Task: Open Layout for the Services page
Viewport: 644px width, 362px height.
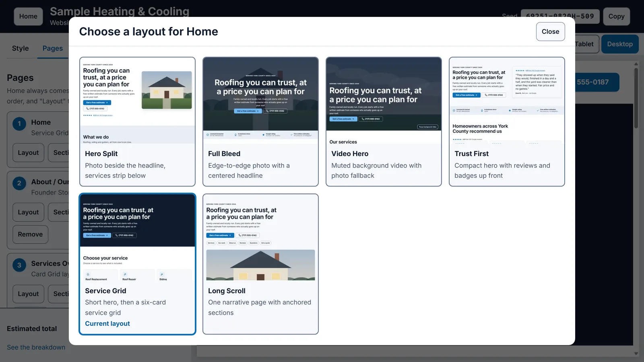Action: (x=28, y=294)
